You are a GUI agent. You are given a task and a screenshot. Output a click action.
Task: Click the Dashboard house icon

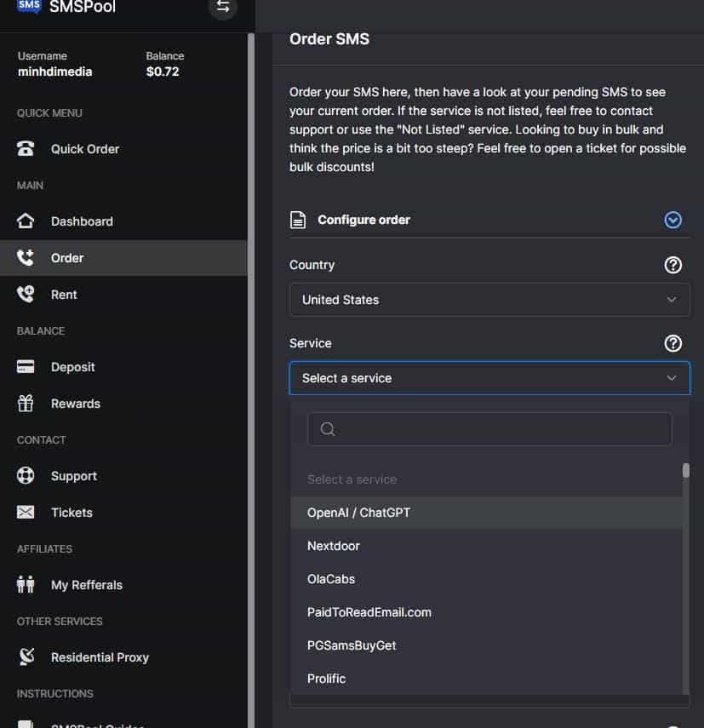(25, 221)
